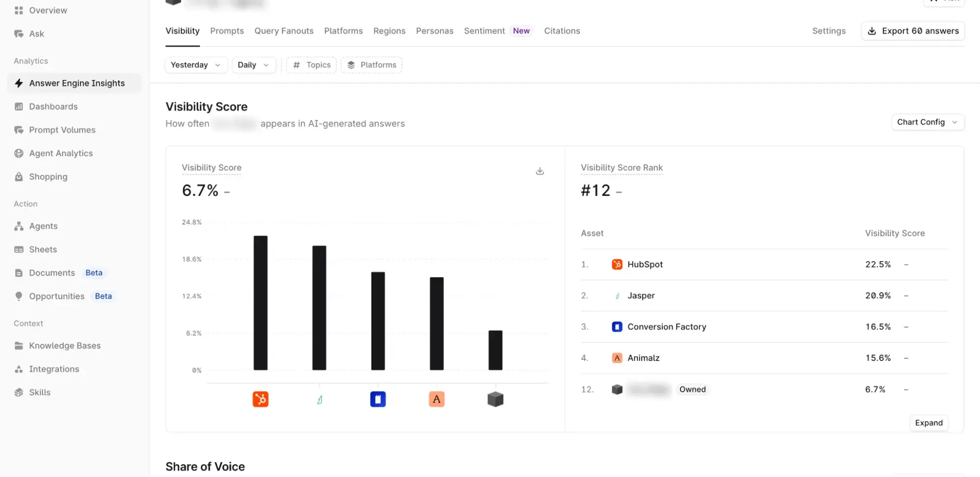Click the Asset column header
Viewport: 980px width, 477px height.
[x=592, y=234]
